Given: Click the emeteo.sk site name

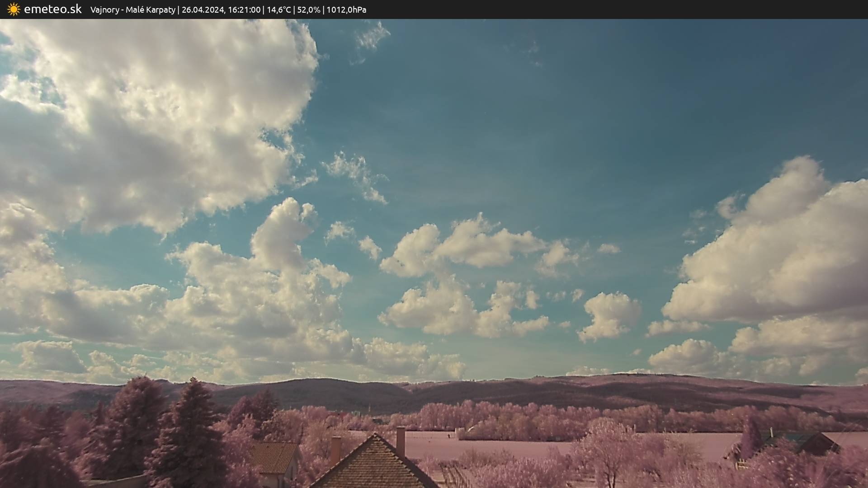Looking at the screenshot, I should tap(53, 9).
